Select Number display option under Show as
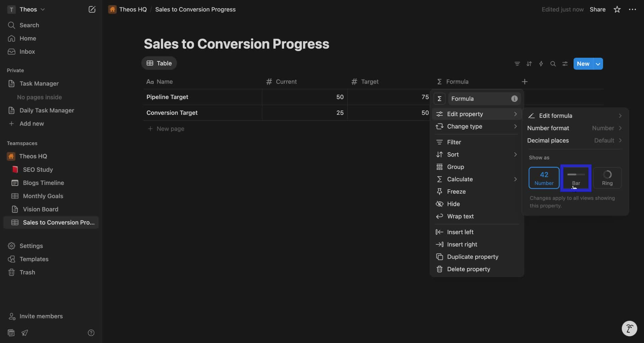Viewport: 644px width, 343px height. click(x=543, y=178)
